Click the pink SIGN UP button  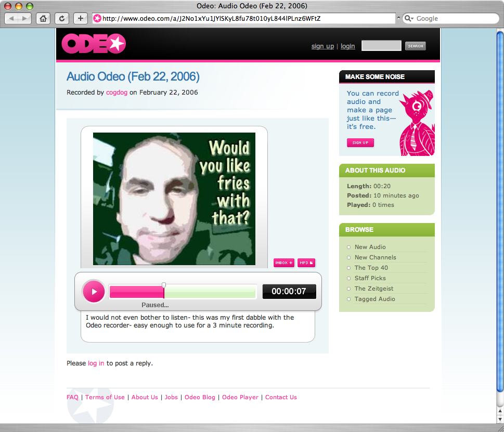click(x=360, y=142)
